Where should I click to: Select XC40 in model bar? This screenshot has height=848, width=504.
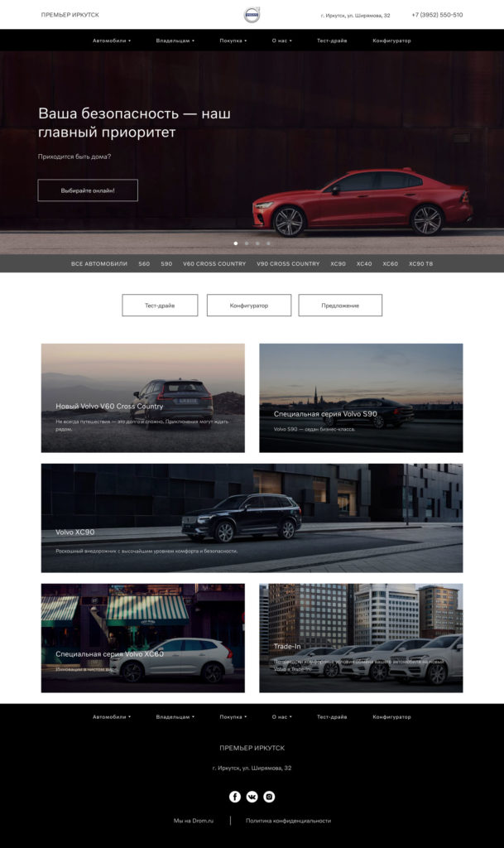pyautogui.click(x=364, y=264)
